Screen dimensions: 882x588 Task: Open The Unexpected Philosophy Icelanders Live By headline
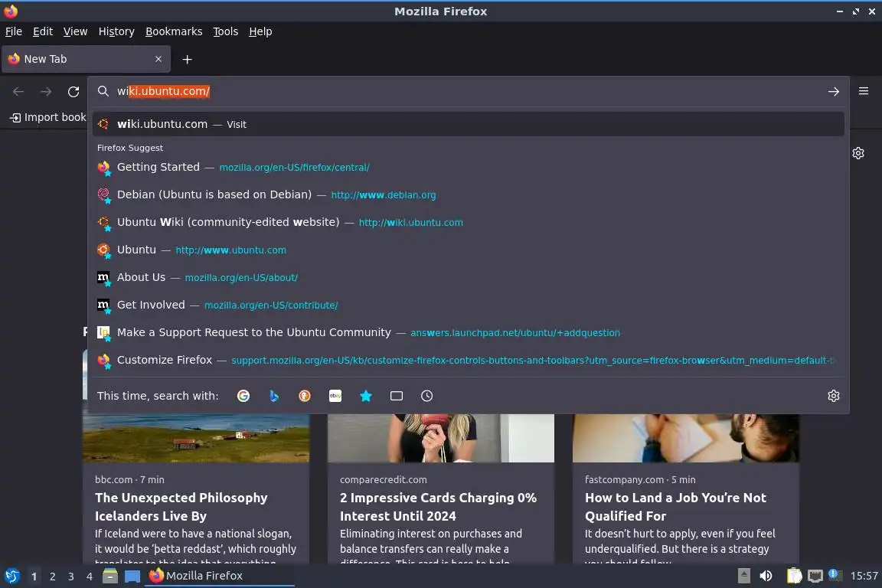click(181, 507)
